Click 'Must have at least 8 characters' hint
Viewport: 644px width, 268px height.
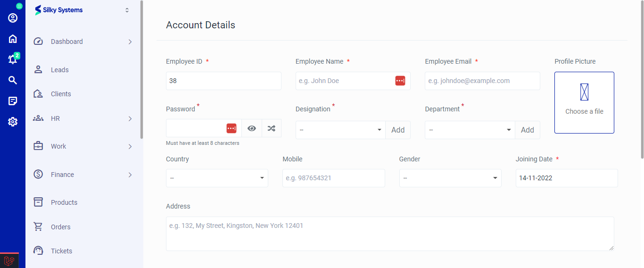click(x=203, y=143)
